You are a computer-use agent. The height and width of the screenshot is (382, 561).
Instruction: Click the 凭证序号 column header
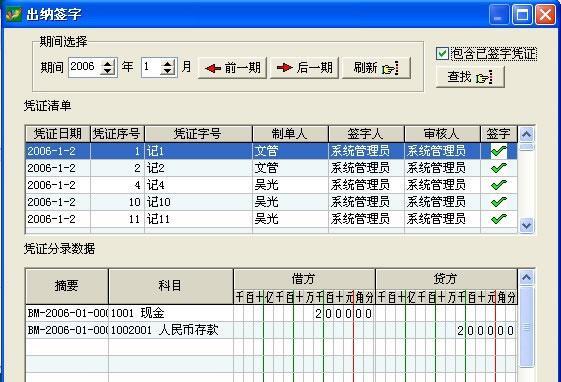click(117, 134)
